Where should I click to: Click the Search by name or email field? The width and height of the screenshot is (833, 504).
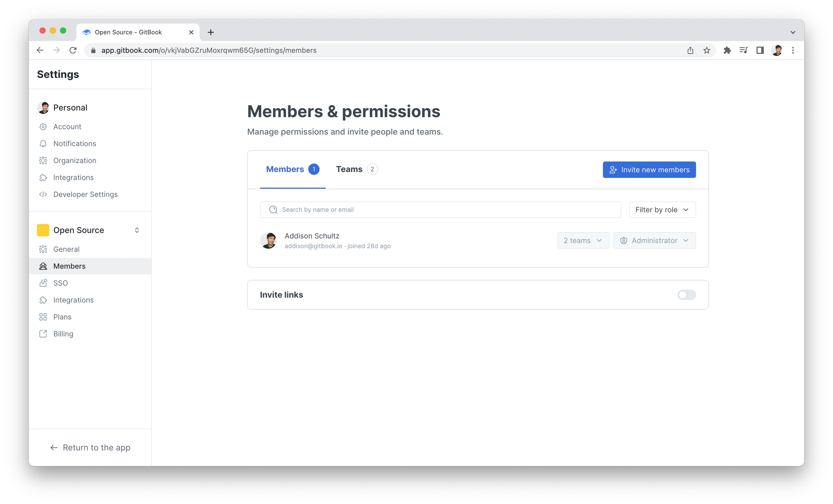440,210
